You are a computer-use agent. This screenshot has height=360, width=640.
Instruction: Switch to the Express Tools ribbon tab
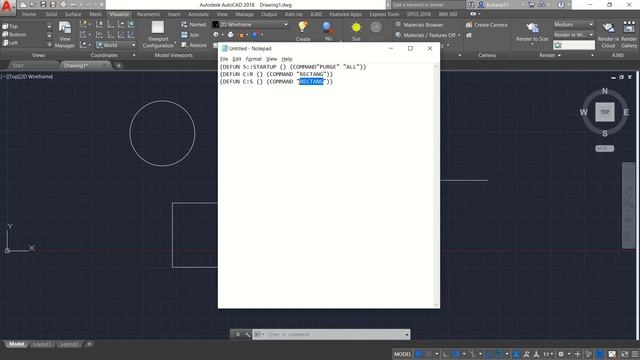384,14
